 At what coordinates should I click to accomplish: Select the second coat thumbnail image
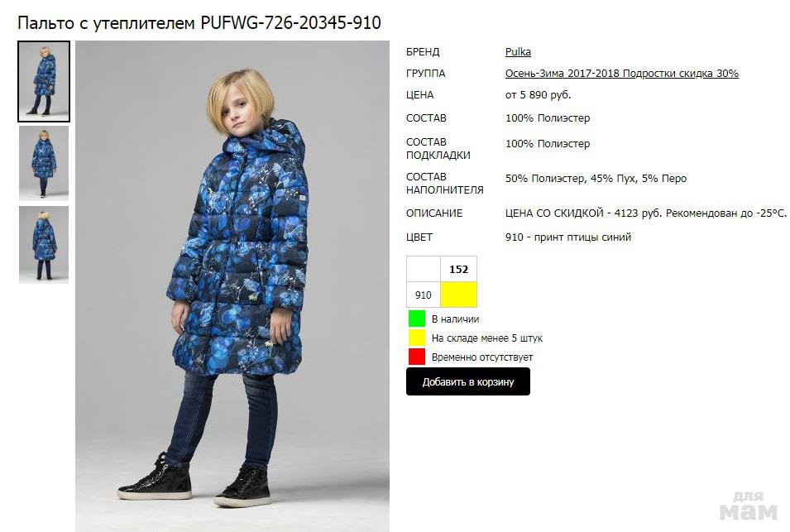pyautogui.click(x=44, y=163)
